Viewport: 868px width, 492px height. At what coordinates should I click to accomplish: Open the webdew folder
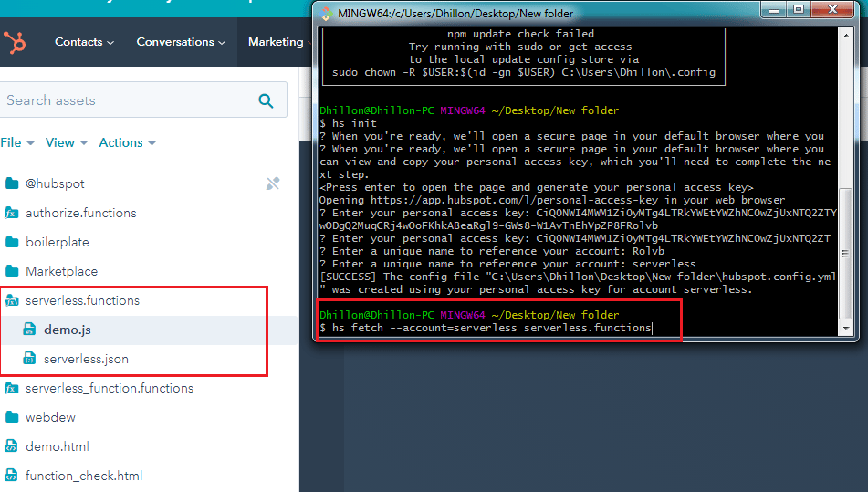[x=50, y=418]
